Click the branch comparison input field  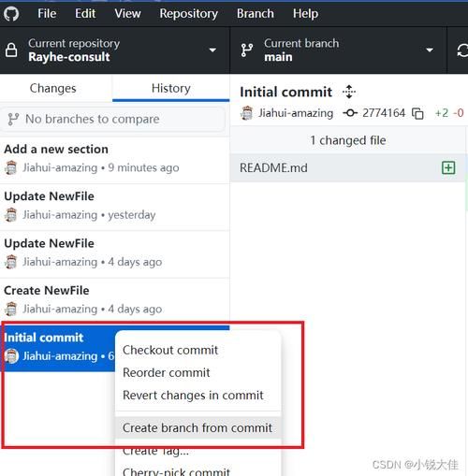tap(113, 119)
